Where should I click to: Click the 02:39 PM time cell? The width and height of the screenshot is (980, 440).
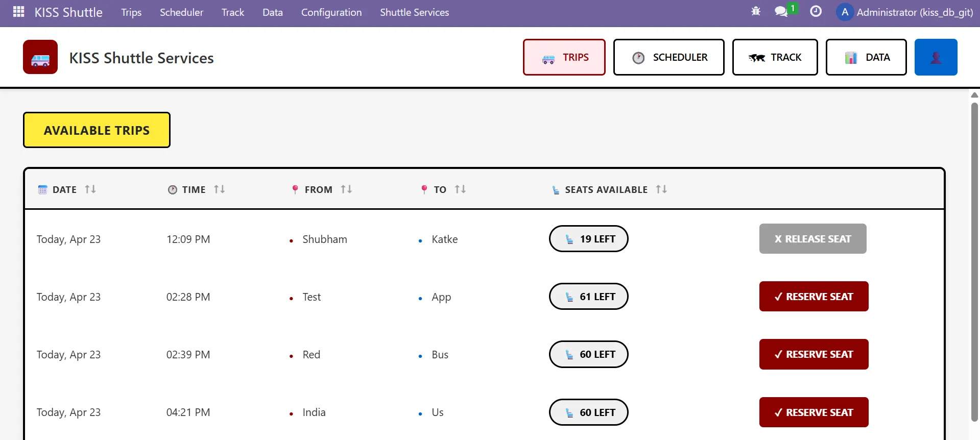[188, 354]
